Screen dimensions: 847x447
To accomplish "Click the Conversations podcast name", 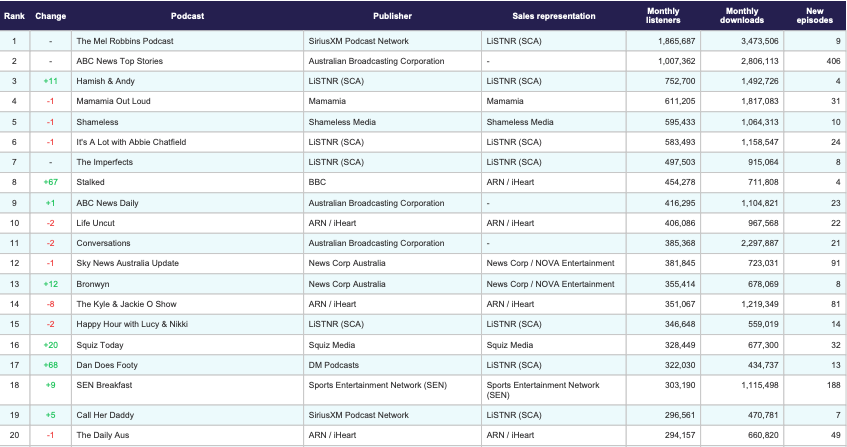I will tap(103, 243).
